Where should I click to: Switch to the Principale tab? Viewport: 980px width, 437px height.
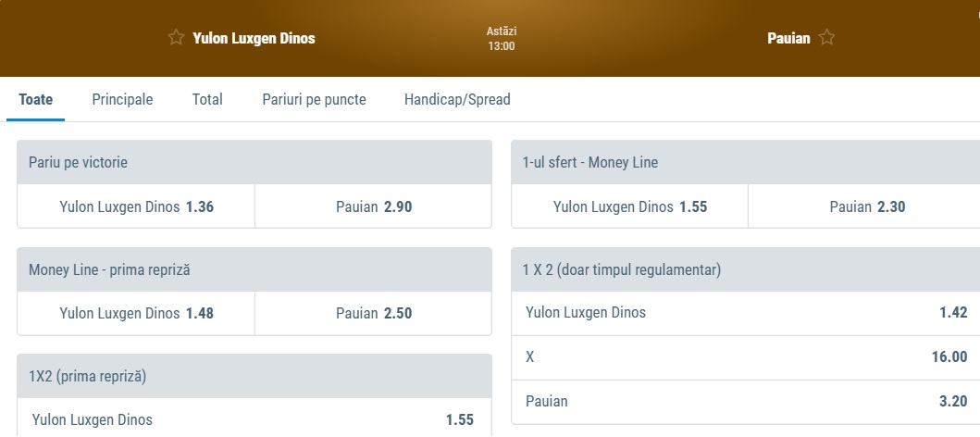(122, 100)
